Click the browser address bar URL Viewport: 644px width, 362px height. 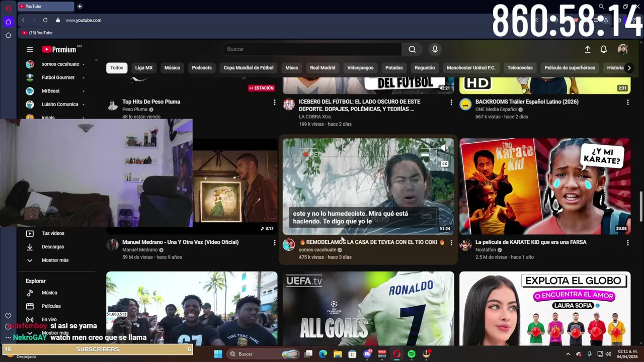tap(84, 20)
